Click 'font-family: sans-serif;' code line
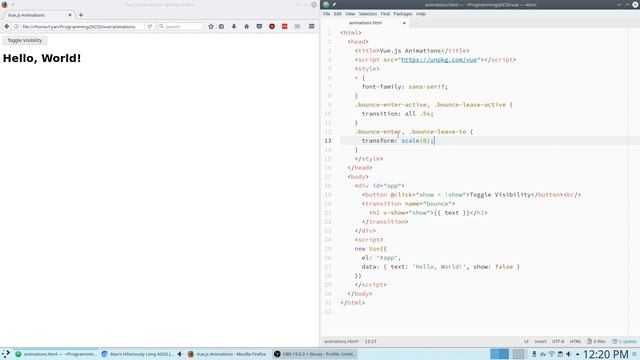The width and height of the screenshot is (640, 360). [x=404, y=87]
